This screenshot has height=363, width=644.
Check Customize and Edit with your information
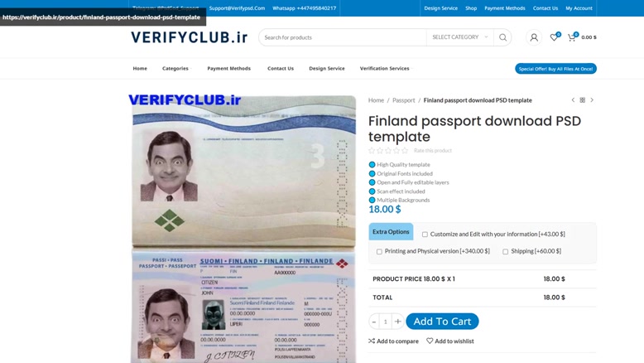(425, 235)
